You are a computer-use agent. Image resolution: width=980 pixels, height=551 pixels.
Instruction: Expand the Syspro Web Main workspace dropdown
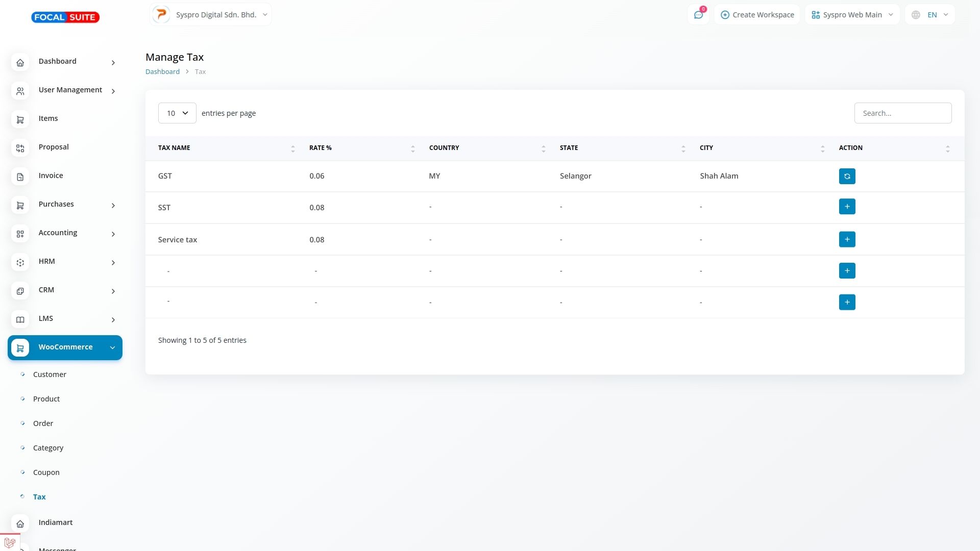[852, 15]
